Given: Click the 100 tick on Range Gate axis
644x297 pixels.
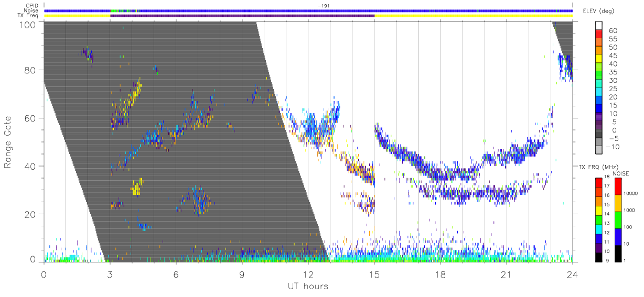Looking at the screenshot, I should (x=27, y=24).
